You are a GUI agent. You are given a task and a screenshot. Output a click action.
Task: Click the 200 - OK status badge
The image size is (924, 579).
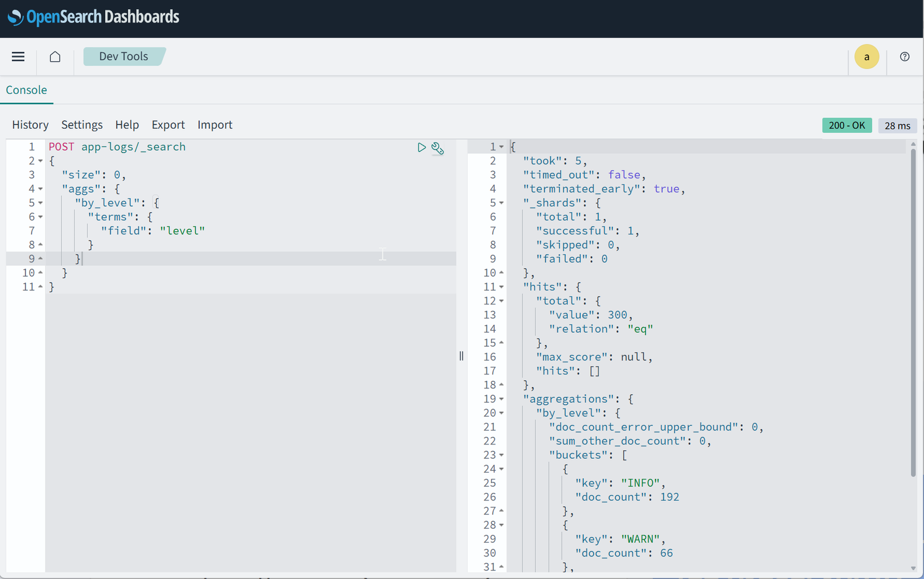click(x=847, y=125)
